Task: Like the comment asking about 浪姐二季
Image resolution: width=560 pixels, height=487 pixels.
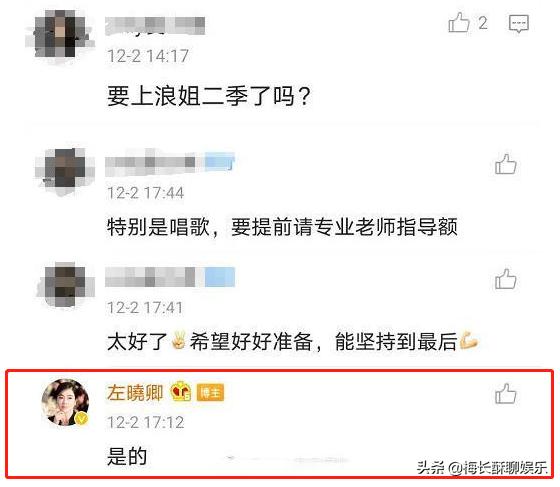Action: [459, 23]
